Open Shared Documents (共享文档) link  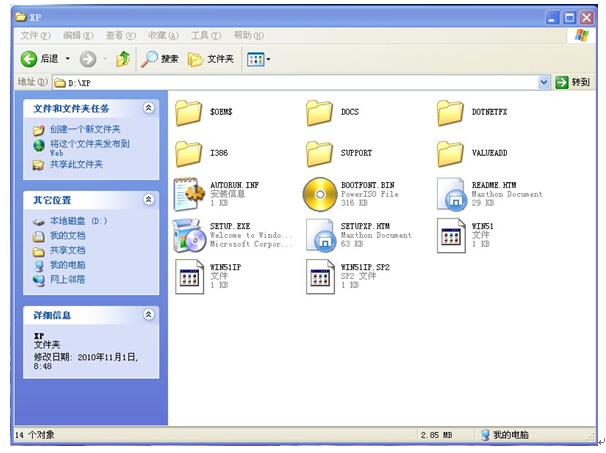(68, 250)
